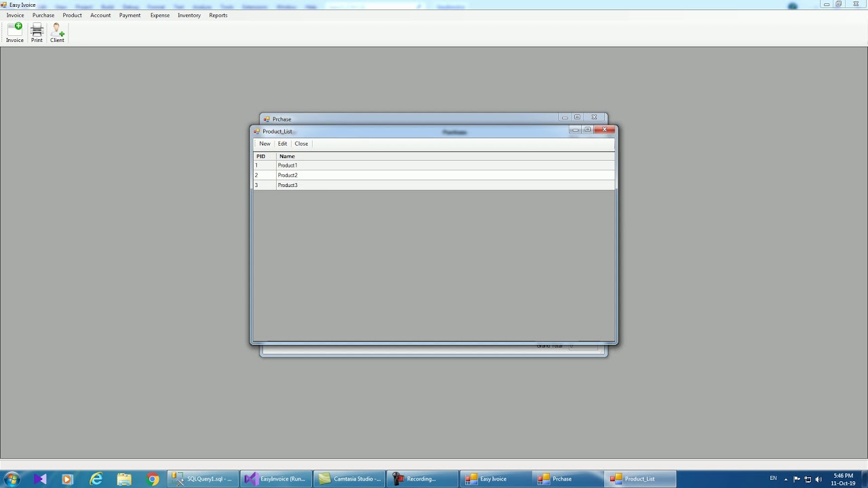The image size is (868, 488).
Task: Click Close in Product_List toolbar
Action: [301, 144]
